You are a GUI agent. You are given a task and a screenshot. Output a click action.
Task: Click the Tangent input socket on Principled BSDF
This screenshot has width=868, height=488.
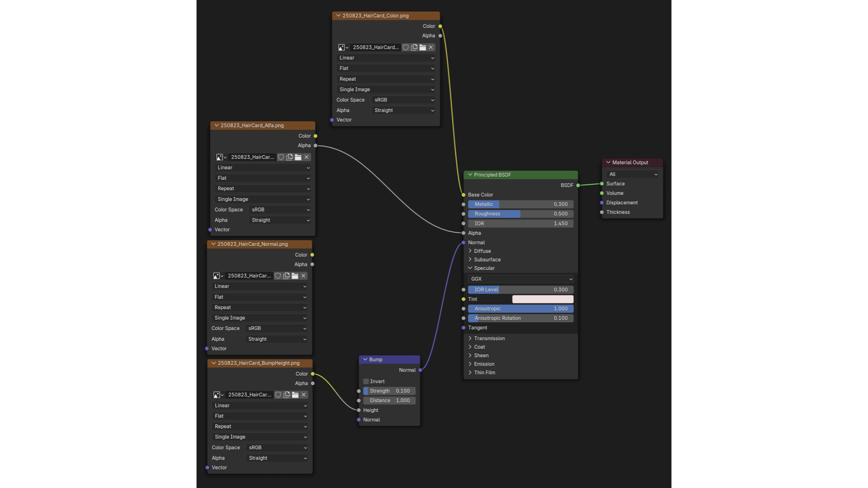[x=463, y=328]
